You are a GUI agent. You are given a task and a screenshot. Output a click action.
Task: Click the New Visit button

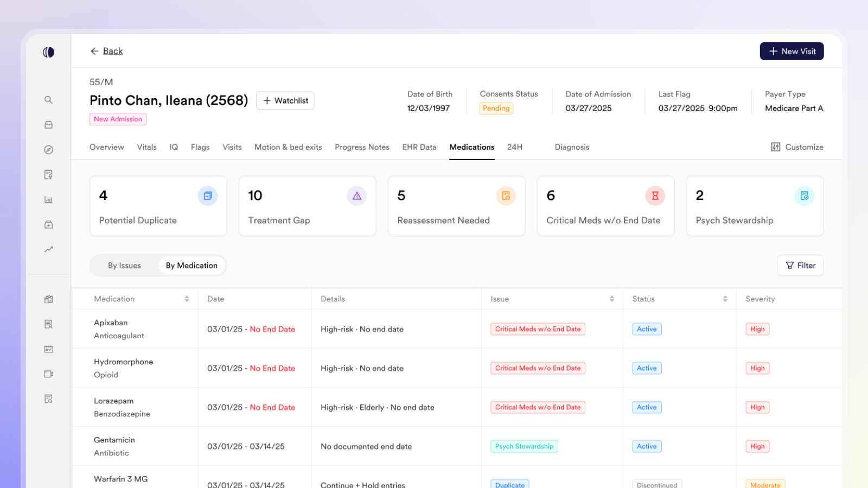click(x=792, y=51)
